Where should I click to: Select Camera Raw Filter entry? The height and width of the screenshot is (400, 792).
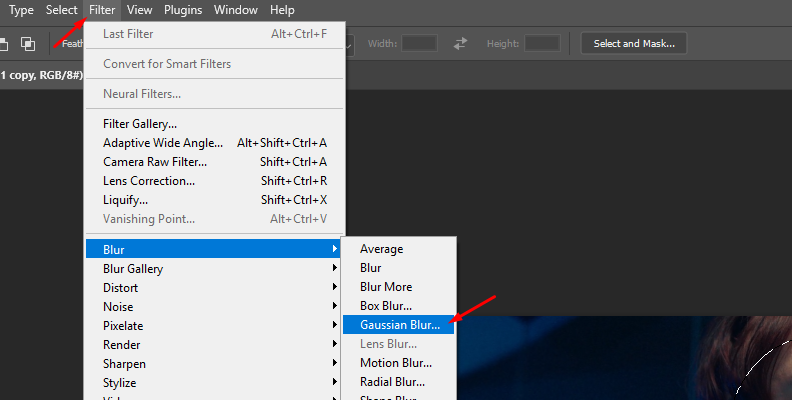pos(155,162)
